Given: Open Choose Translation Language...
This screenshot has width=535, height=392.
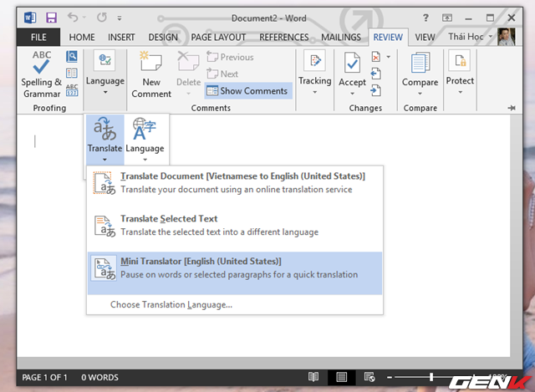Looking at the screenshot, I should coord(171,304).
